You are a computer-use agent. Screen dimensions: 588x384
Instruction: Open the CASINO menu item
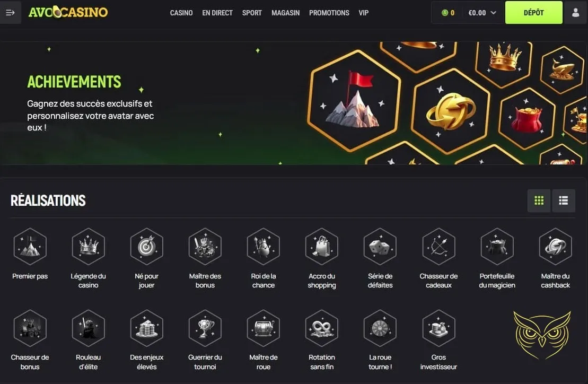181,13
